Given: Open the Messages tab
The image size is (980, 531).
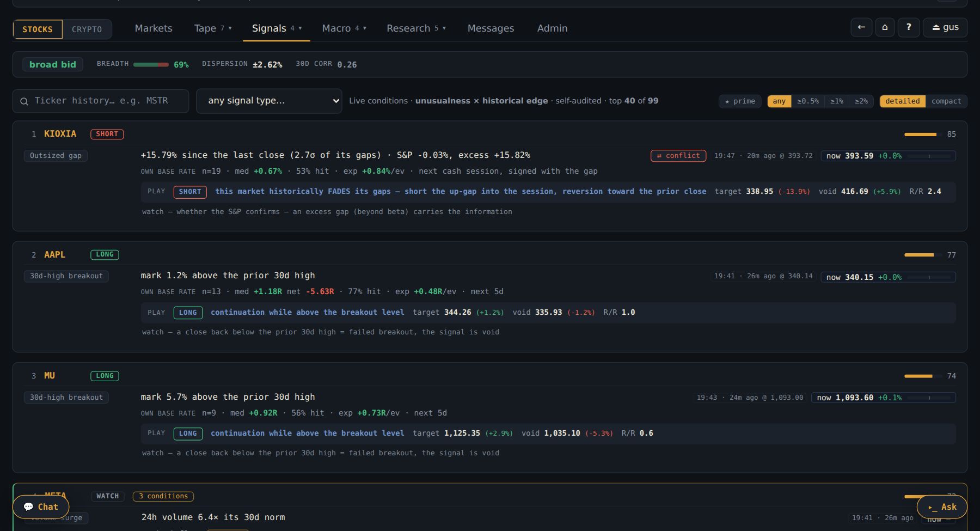Looking at the screenshot, I should pos(491,28).
